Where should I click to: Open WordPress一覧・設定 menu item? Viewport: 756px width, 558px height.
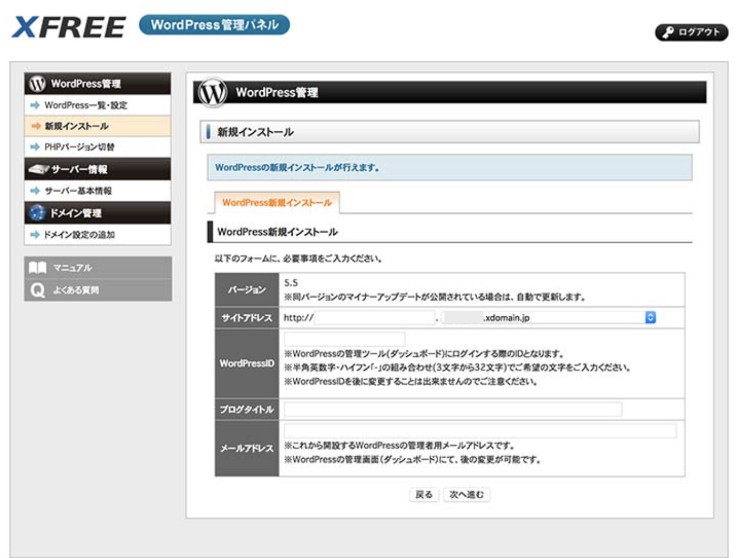click(x=98, y=105)
